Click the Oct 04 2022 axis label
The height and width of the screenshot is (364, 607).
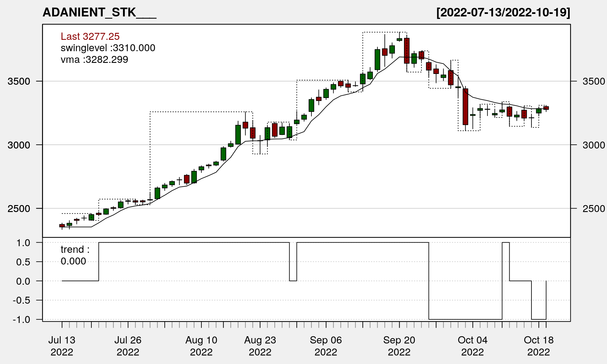[472, 346]
